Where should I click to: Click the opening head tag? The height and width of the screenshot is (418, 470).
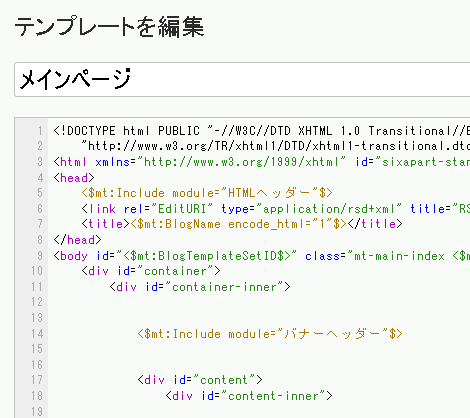(x=74, y=178)
